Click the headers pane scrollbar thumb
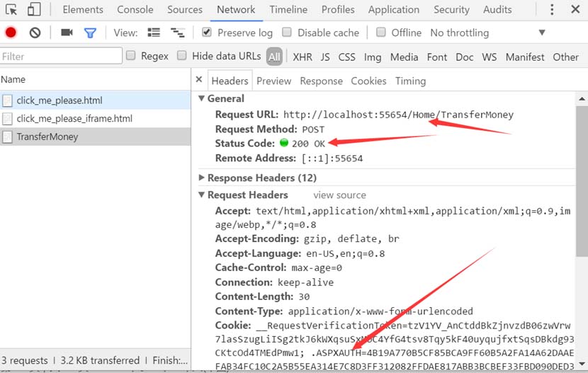588x373 pixels. 582,181
